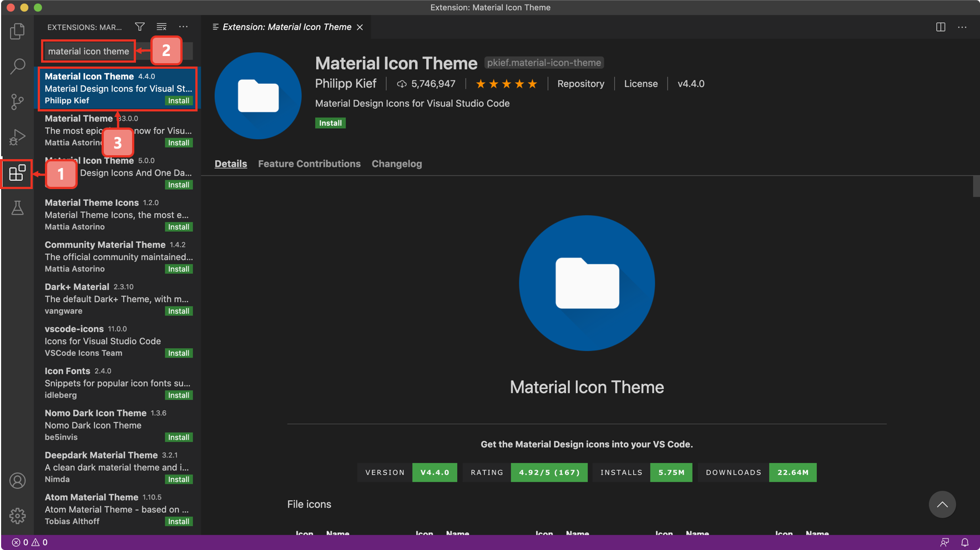Viewport: 980px width, 550px height.
Task: Switch to the Feature Contributions tab
Action: pos(309,164)
